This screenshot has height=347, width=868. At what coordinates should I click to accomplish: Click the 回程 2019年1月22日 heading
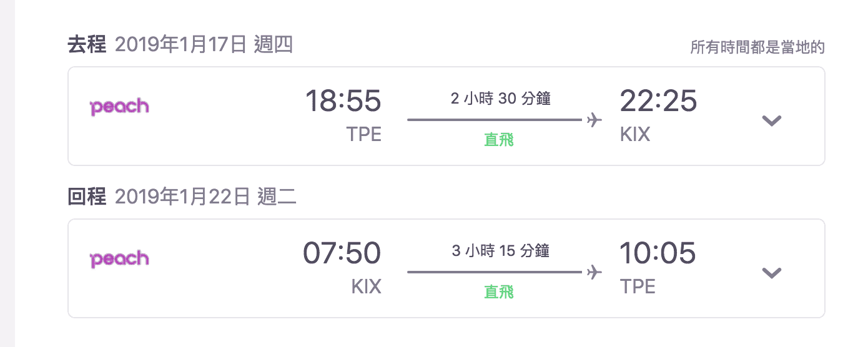(182, 197)
